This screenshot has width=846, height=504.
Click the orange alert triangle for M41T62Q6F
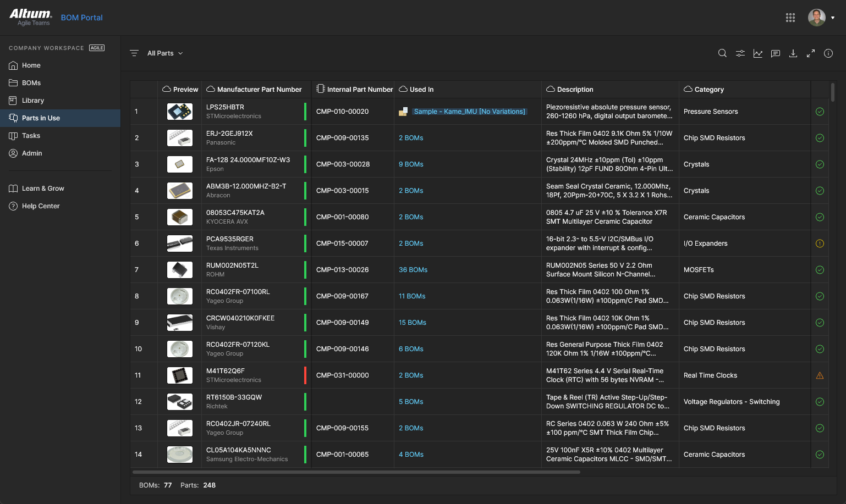(x=820, y=375)
